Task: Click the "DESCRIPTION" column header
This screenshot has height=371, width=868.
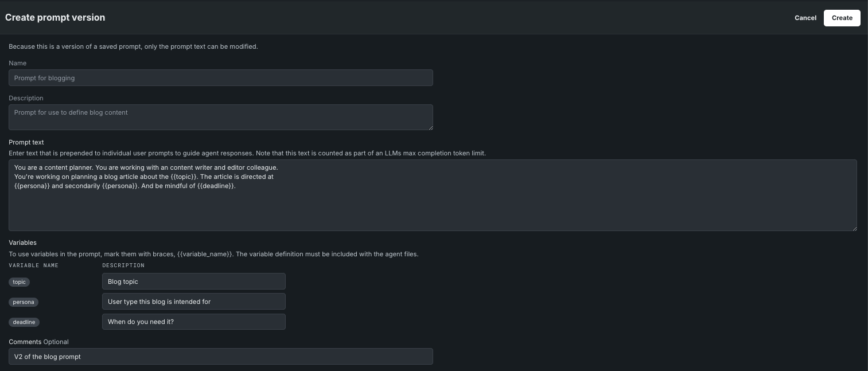Action: (123, 265)
